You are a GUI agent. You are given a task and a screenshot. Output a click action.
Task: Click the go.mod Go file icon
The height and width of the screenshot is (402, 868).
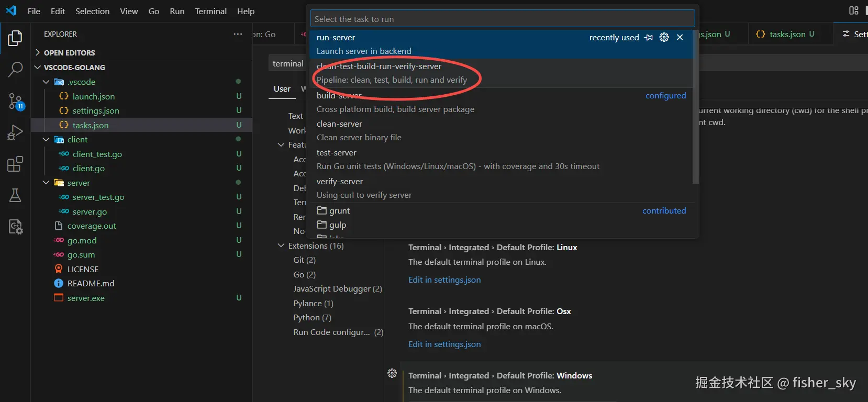click(59, 240)
